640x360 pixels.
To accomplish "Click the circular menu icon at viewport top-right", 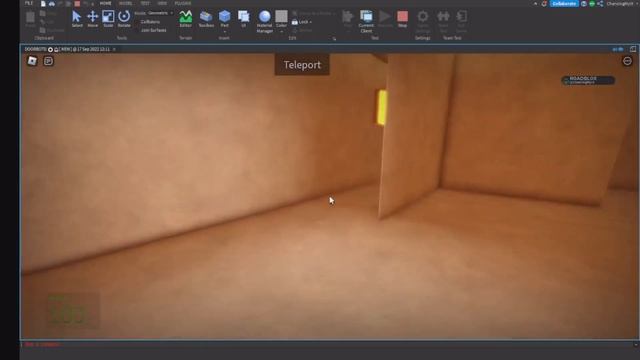I will tap(627, 61).
